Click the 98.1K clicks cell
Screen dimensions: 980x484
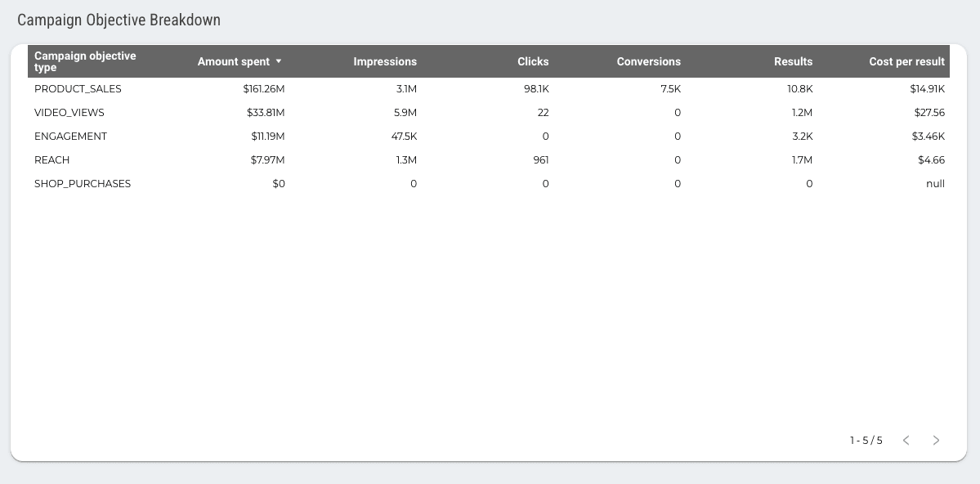tap(536, 89)
